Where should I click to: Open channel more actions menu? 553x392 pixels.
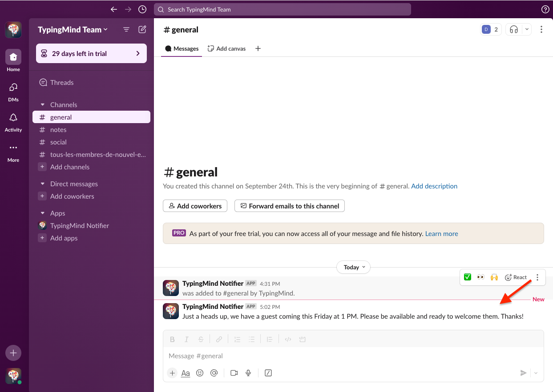[x=541, y=29]
